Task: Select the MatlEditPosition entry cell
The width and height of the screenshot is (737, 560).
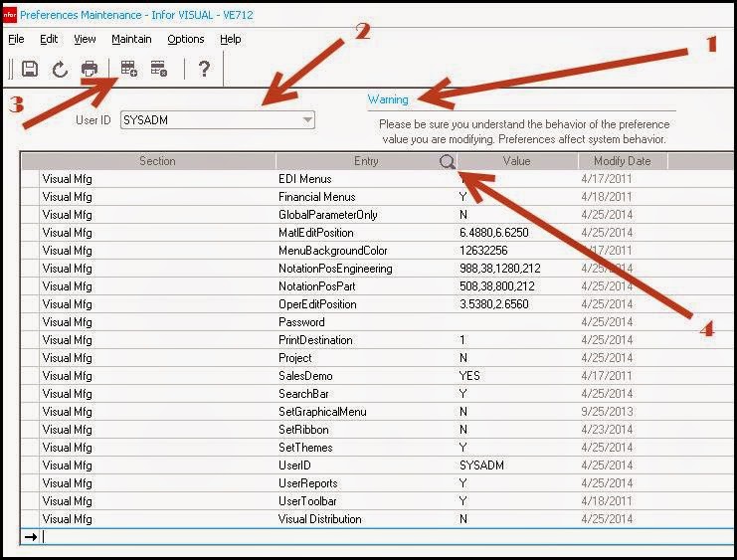Action: (366, 233)
